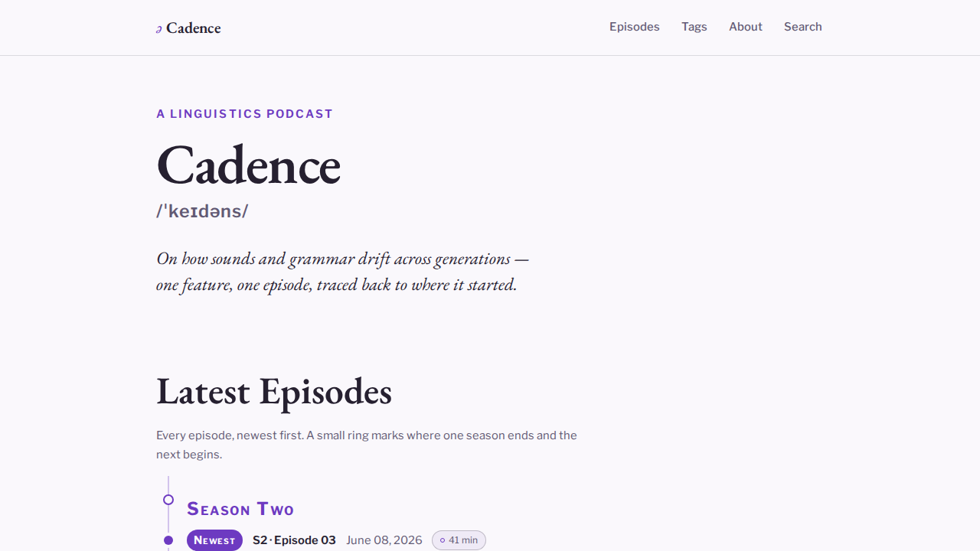Click the June 08, 2026 date
Screen dimensions: 980x551
(x=384, y=540)
